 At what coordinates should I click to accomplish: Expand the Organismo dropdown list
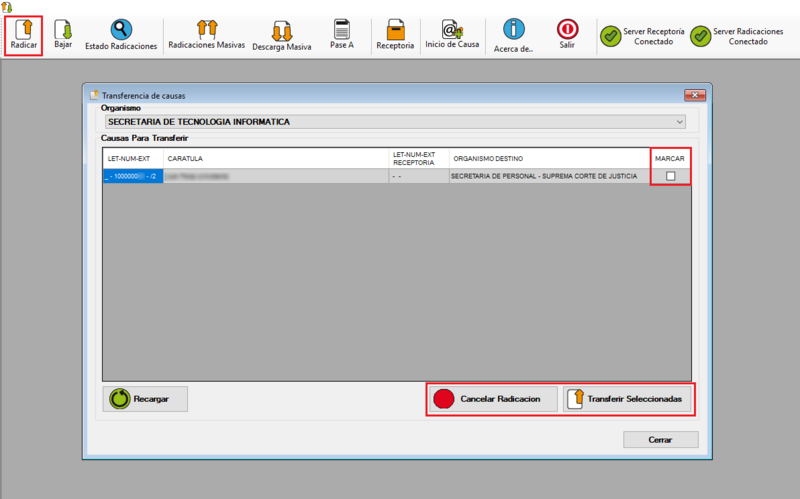[680, 122]
